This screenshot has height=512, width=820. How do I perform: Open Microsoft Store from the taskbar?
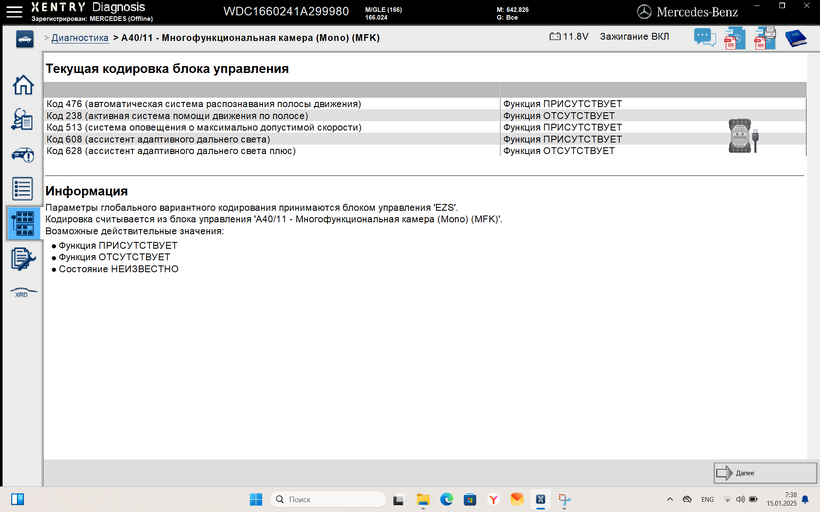470,499
